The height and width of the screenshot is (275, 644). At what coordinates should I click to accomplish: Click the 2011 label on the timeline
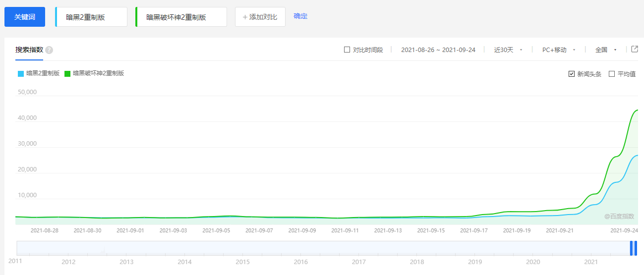pos(15,261)
